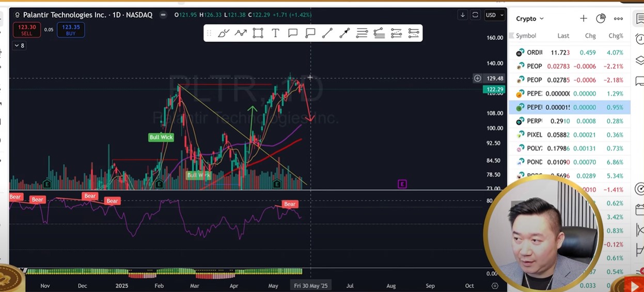Viewport: 644px width, 292px height.
Task: Expand the 8 indicators legend toggle
Action: click(19, 45)
